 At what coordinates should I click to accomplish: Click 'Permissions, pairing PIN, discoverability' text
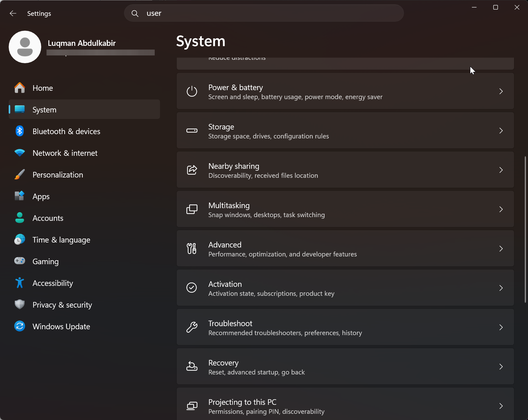tap(266, 412)
